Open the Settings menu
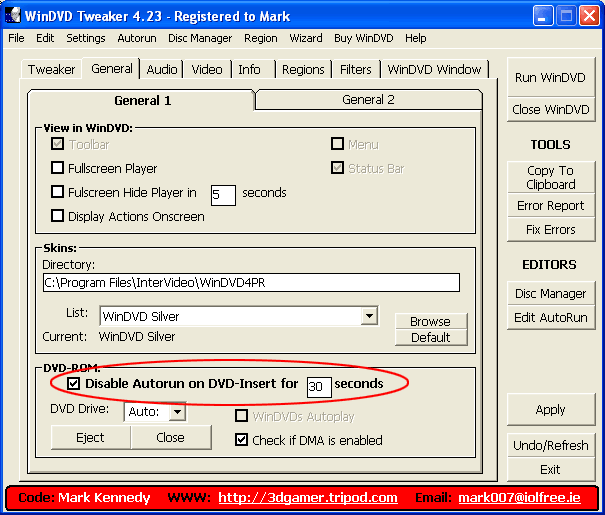Image resolution: width=605 pixels, height=515 pixels. coord(86,38)
